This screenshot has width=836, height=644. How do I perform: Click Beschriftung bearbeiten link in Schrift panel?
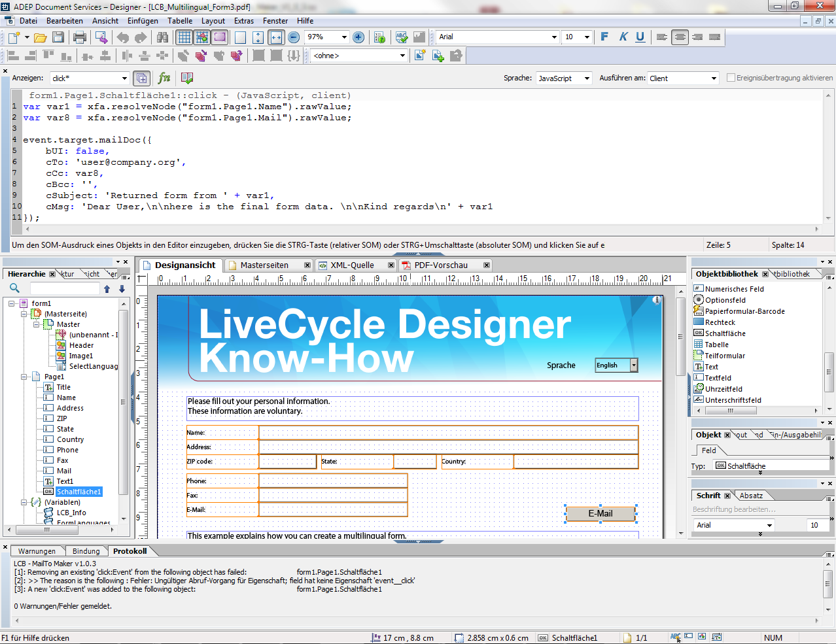(x=734, y=509)
